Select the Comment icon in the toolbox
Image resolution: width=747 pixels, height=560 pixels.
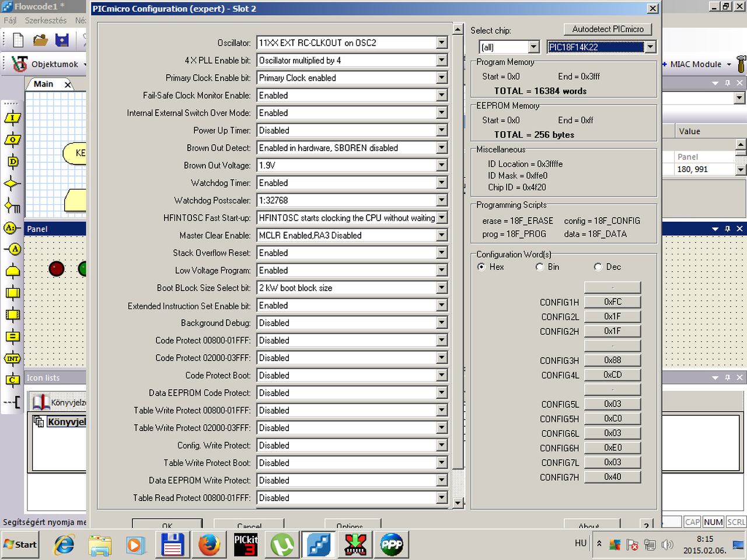point(12,402)
